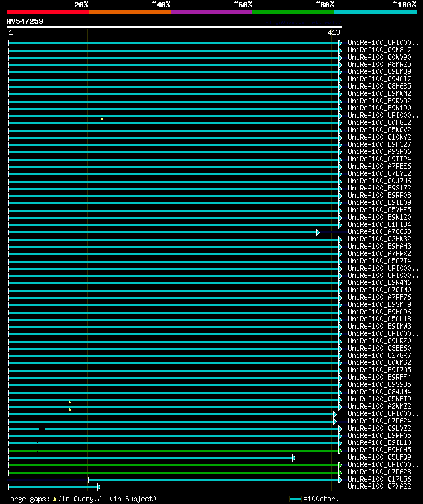
Task: Select the UniRef100_B9IL09 label
Action: [379, 203]
